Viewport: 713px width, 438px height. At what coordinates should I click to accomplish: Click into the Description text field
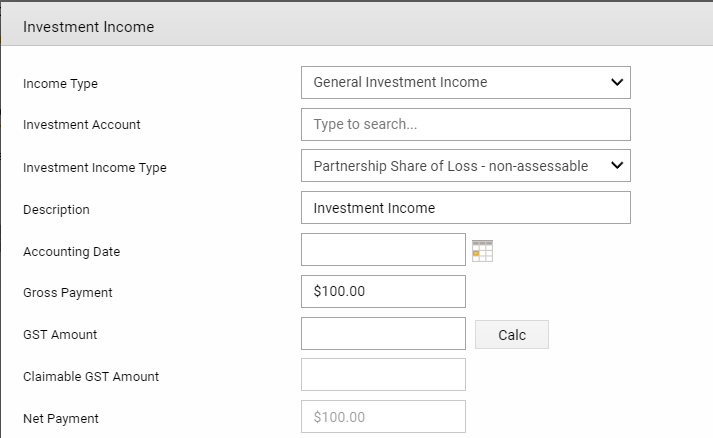pyautogui.click(x=466, y=207)
